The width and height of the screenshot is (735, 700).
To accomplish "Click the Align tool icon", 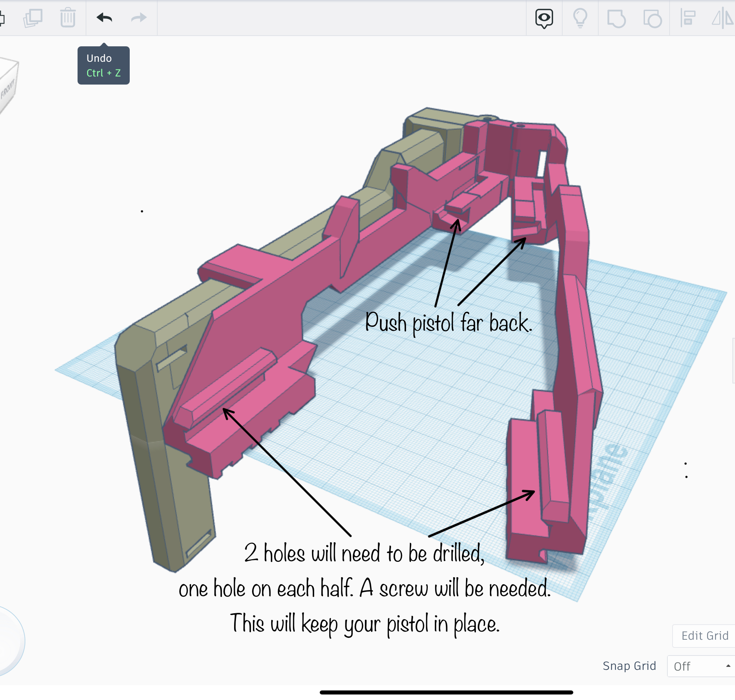I will tap(688, 18).
